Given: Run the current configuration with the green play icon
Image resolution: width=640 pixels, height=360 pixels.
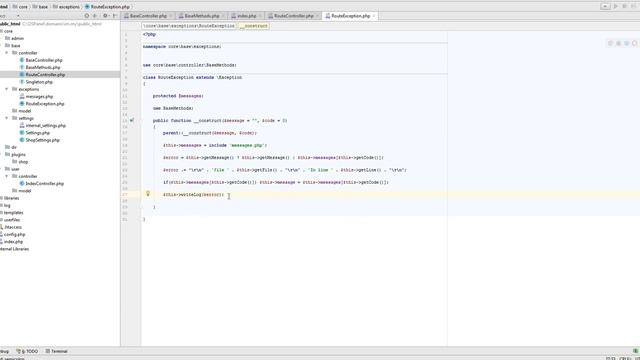Looking at the screenshot, I should [x=616, y=6].
